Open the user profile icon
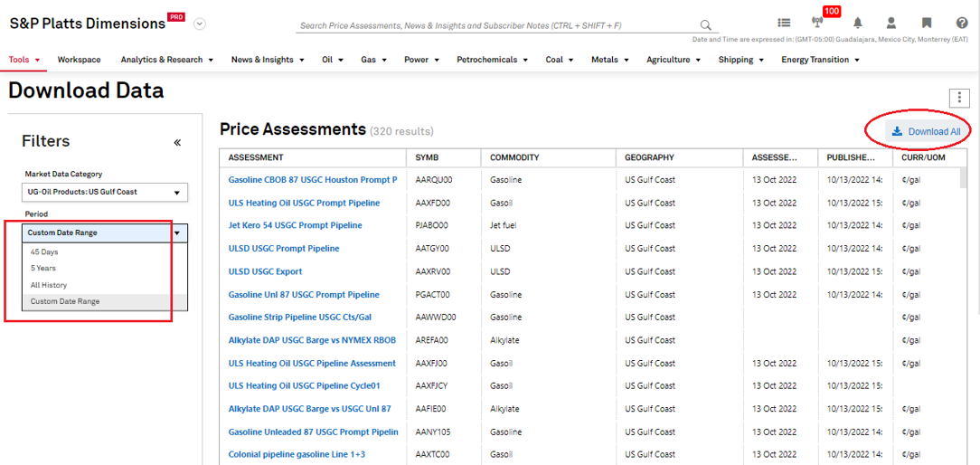The width and height of the screenshot is (980, 465). click(891, 23)
